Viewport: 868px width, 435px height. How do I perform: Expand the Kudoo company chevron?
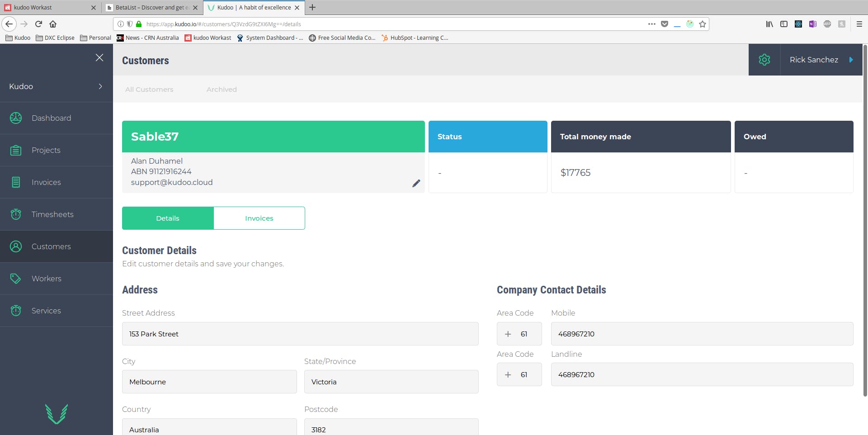(x=100, y=86)
